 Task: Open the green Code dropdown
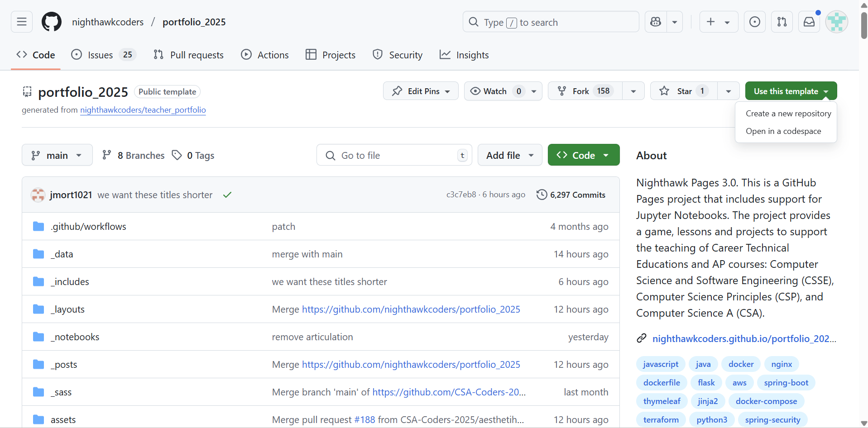(583, 155)
